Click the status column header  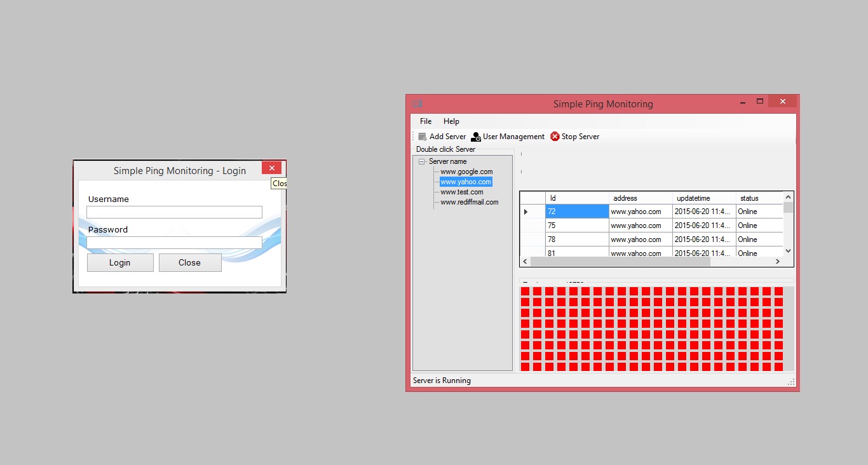pyautogui.click(x=759, y=198)
